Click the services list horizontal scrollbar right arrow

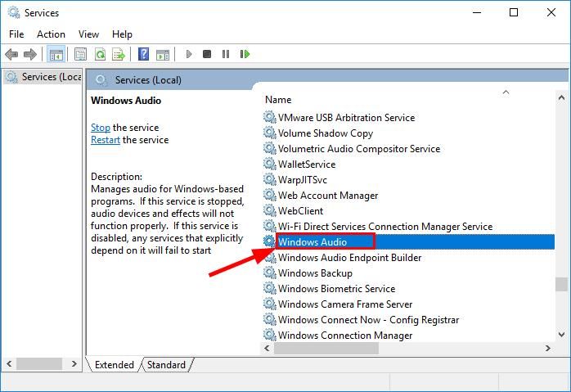(x=547, y=349)
